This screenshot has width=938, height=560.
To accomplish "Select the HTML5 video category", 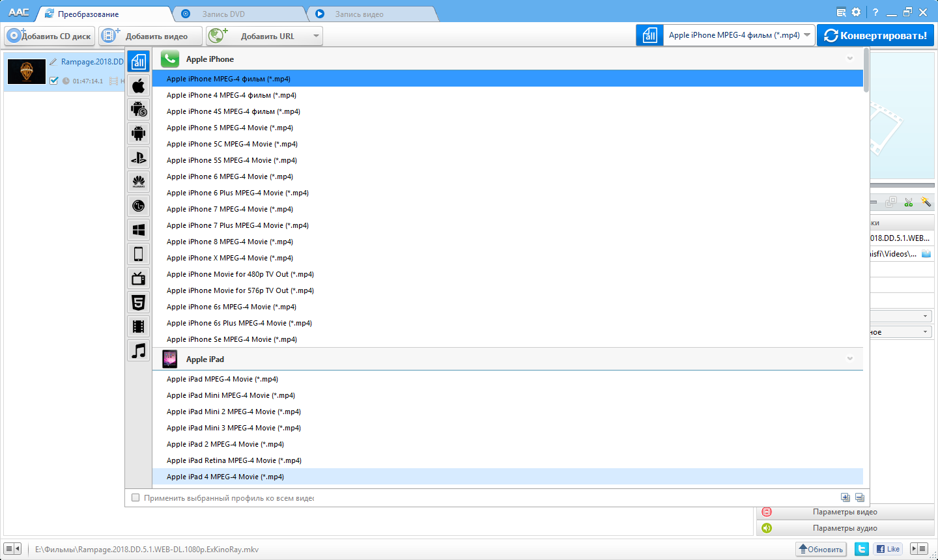I will pos(138,302).
